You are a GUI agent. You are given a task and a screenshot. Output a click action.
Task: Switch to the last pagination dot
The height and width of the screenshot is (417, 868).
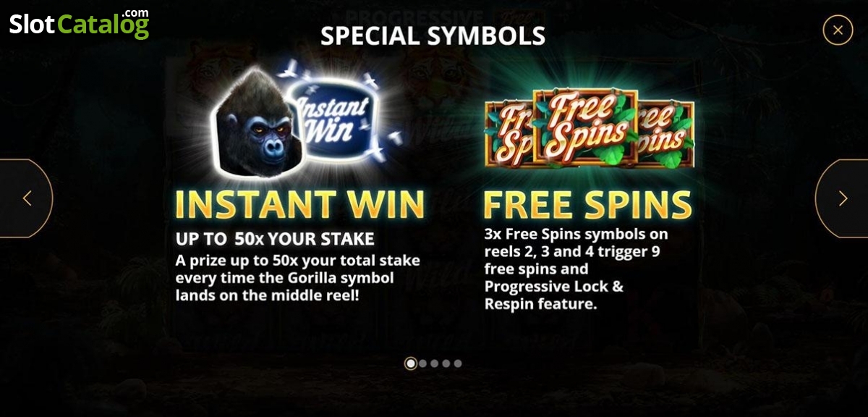tap(458, 363)
